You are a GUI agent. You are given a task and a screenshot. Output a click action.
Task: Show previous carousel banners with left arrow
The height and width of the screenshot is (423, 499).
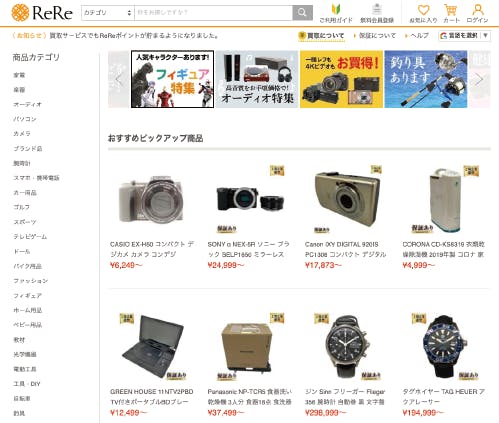119,79
